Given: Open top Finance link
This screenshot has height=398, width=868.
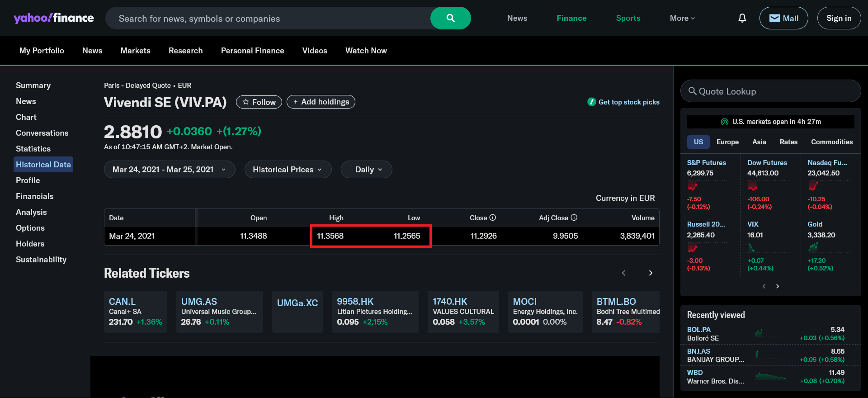Looking at the screenshot, I should 571,18.
